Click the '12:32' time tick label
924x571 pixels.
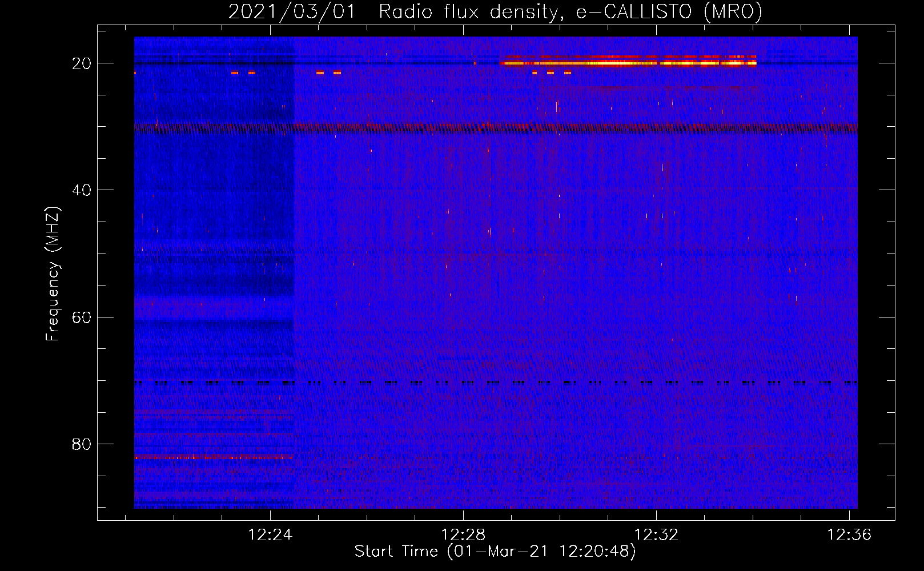(656, 534)
